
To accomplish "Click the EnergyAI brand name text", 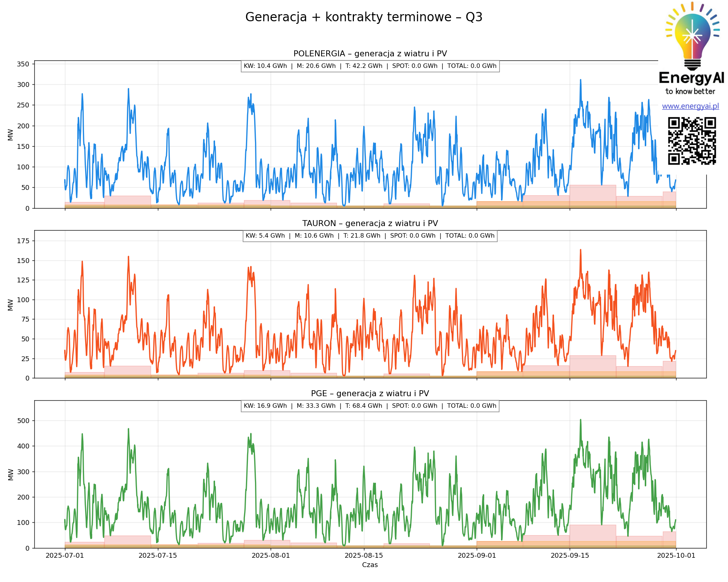I will pos(691,78).
